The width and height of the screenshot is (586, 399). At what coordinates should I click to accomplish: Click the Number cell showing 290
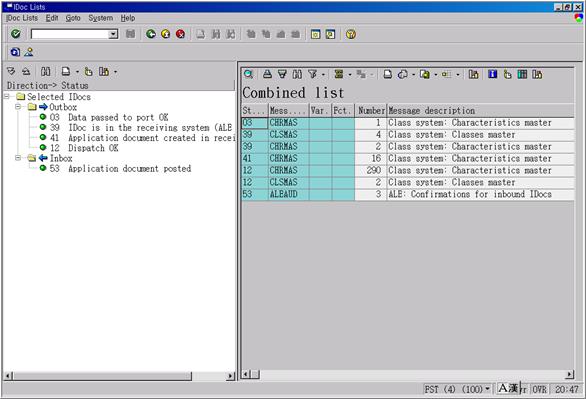click(371, 170)
